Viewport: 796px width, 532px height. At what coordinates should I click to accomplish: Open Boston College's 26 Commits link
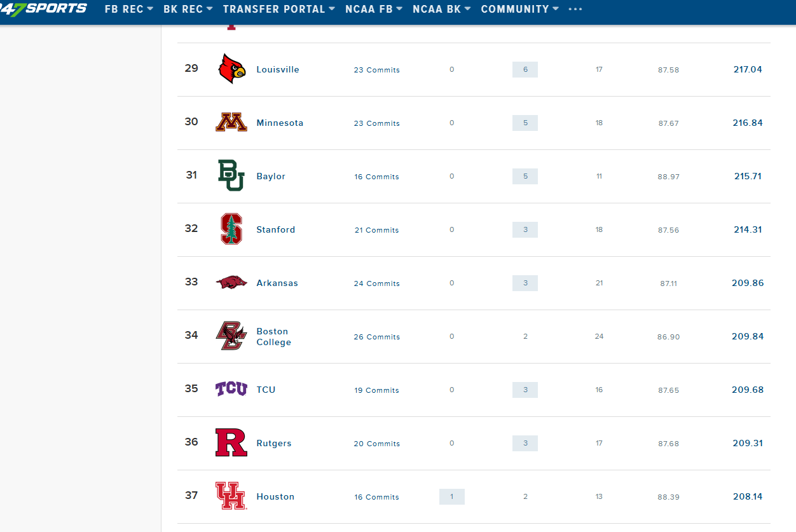(x=377, y=337)
